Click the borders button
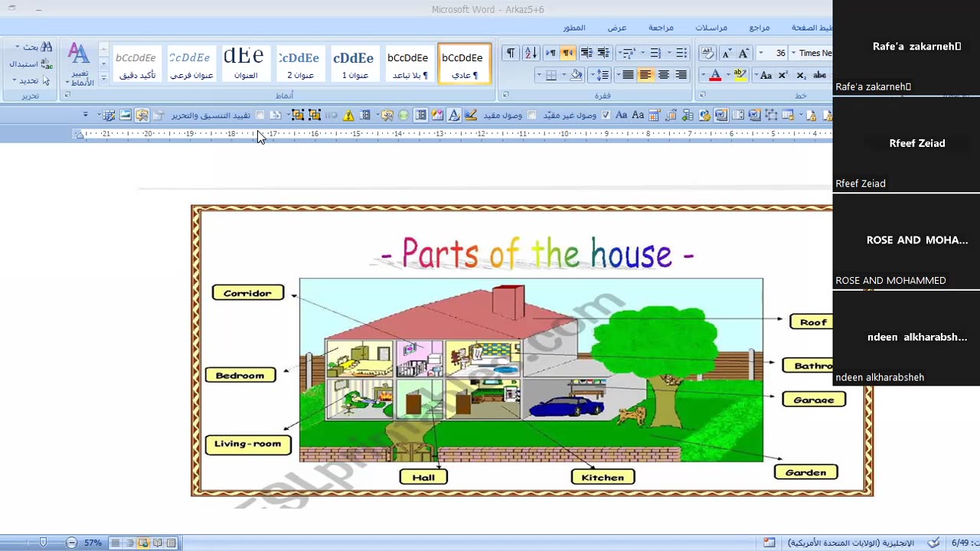980x551 pixels. 550,75
